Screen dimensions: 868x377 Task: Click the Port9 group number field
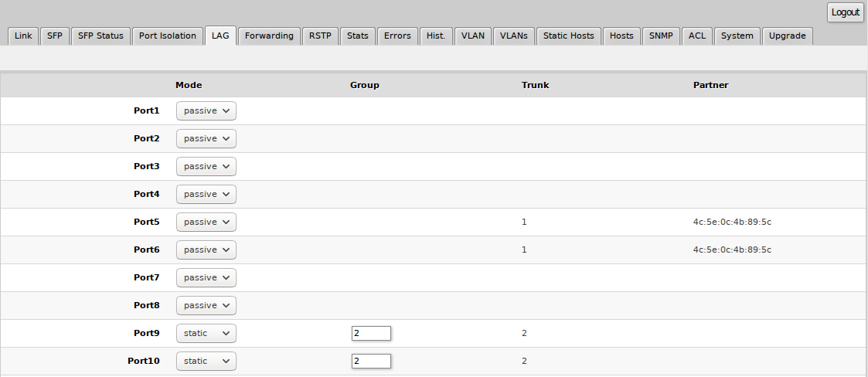point(371,333)
